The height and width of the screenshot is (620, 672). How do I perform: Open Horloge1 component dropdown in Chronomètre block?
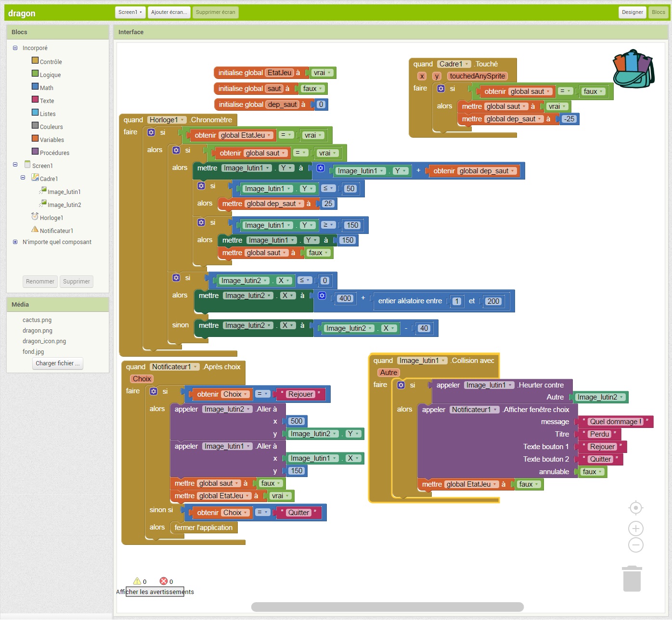click(x=182, y=120)
